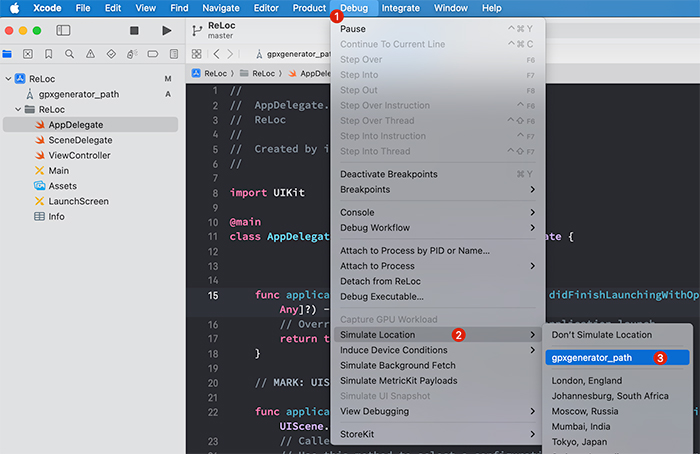Viewport: 700px width, 454px height.
Task: Choose Pause from Debug menu
Action: pyautogui.click(x=438, y=29)
